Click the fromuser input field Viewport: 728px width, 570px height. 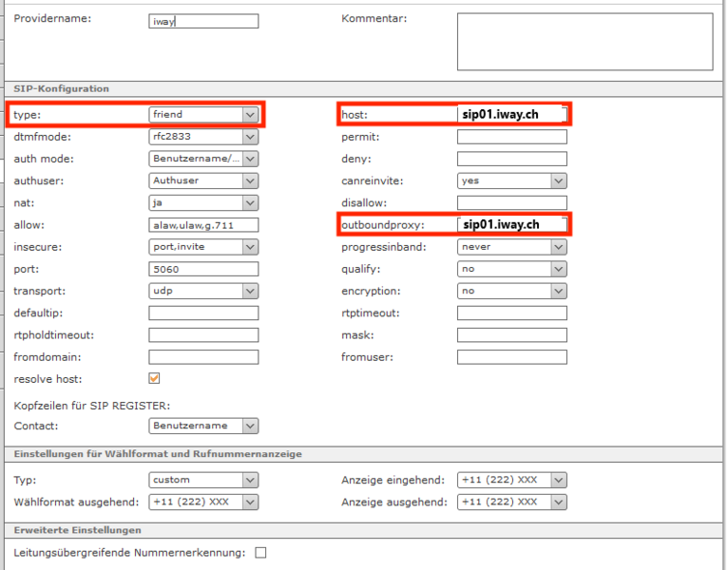click(x=512, y=357)
